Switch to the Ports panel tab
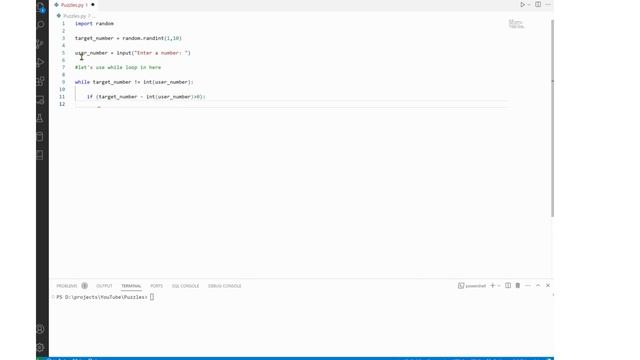 pos(156,286)
